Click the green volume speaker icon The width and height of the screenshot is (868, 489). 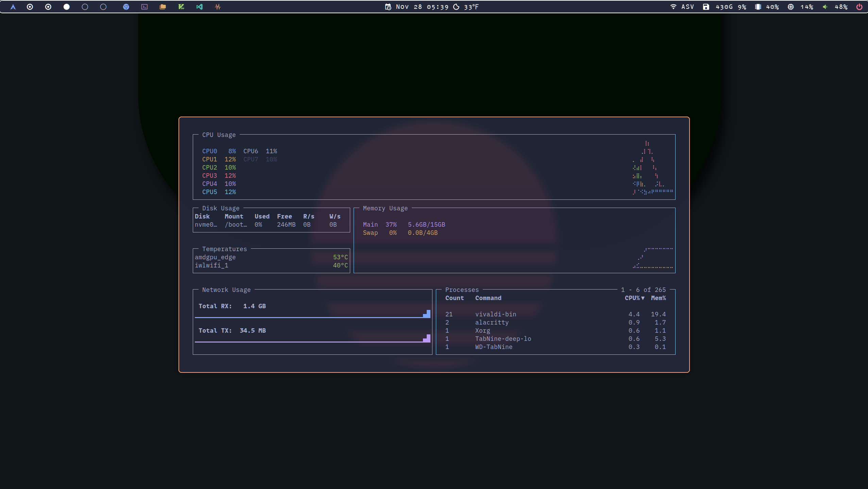click(x=825, y=7)
